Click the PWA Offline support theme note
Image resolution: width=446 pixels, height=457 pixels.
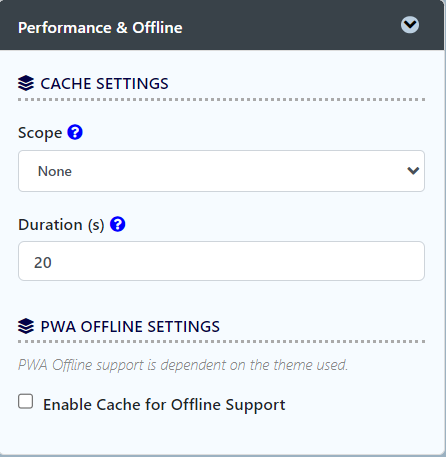click(x=183, y=365)
